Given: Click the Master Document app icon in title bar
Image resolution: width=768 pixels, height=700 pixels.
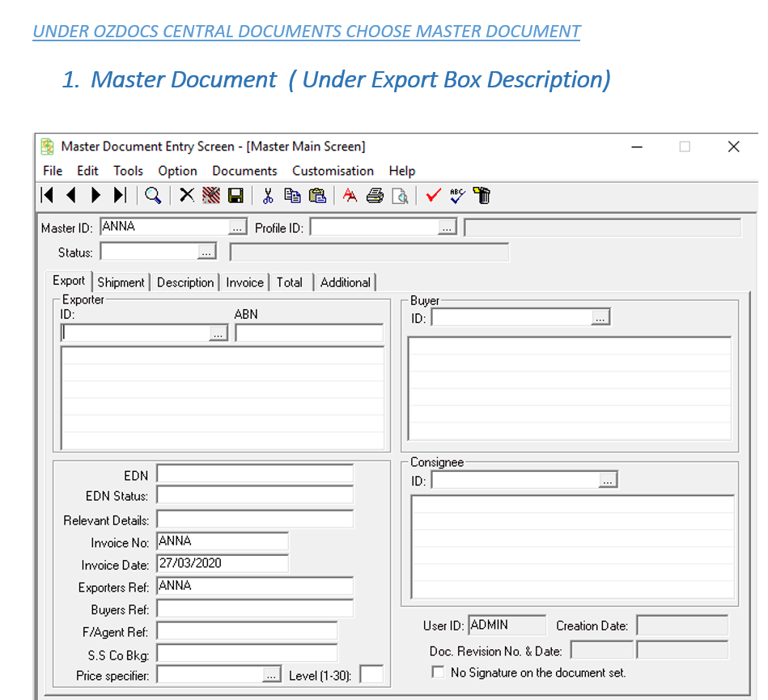Looking at the screenshot, I should [48, 146].
